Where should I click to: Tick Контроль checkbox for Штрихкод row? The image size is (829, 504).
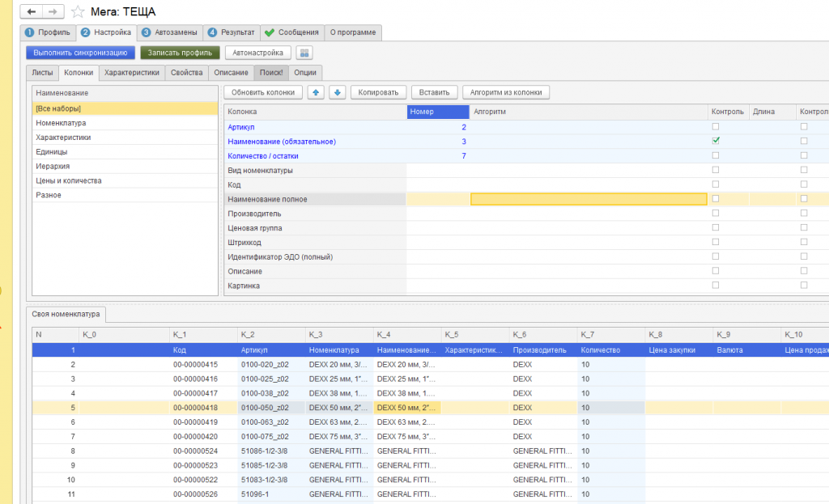[x=716, y=243]
